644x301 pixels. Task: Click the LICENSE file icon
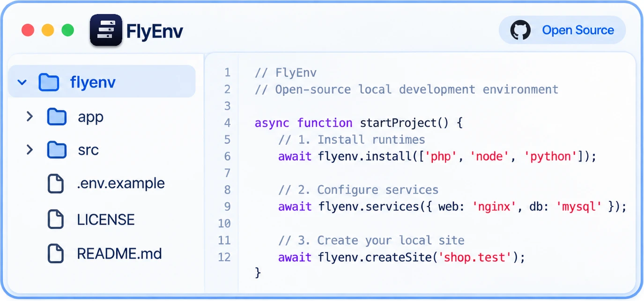point(56,220)
